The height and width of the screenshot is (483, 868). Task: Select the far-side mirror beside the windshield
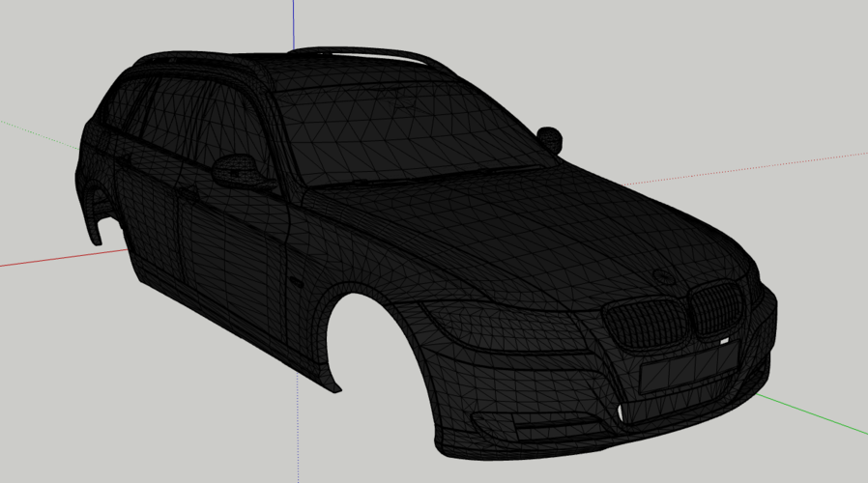tap(550, 140)
